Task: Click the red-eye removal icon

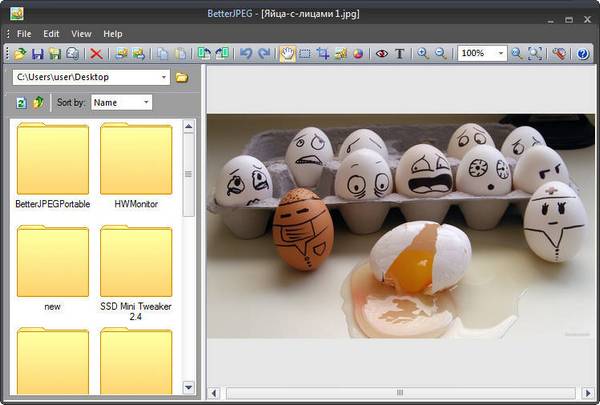Action: (381, 54)
